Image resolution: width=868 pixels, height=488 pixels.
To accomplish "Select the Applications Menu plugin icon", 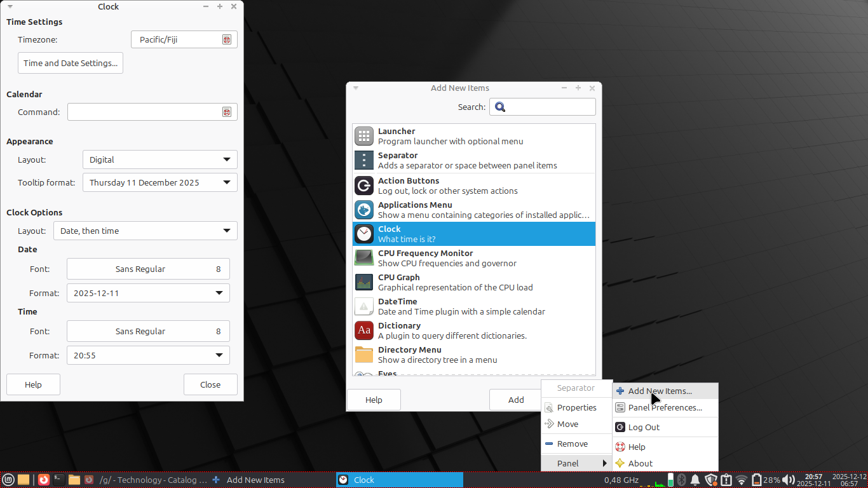I will 364,210.
